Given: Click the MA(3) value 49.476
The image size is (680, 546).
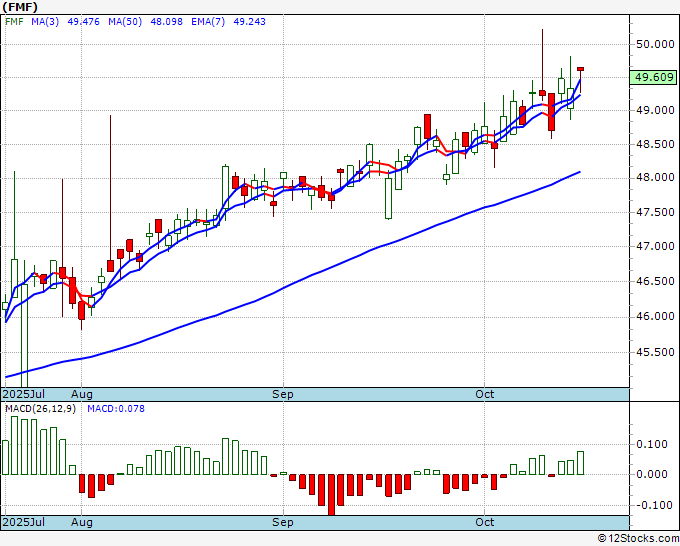Looking at the screenshot, I should point(83,22).
